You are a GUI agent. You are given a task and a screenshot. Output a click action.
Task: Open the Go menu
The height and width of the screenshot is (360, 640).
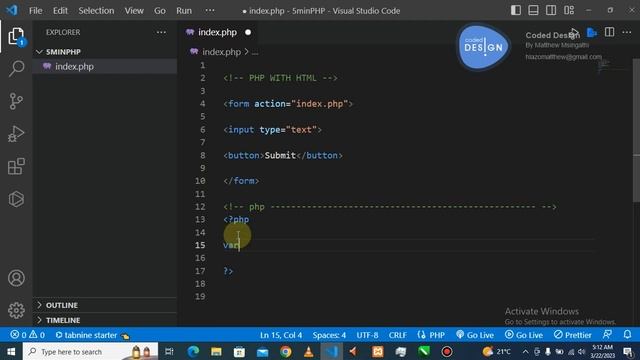160,11
